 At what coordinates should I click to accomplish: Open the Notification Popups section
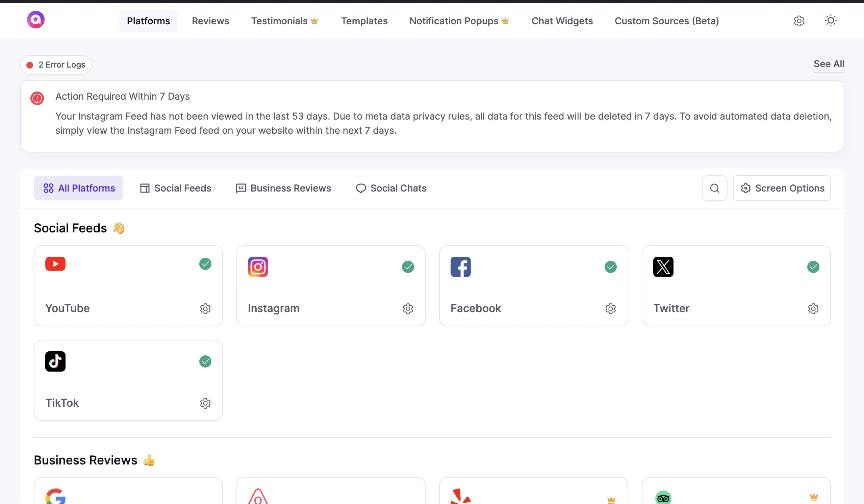coord(454,21)
